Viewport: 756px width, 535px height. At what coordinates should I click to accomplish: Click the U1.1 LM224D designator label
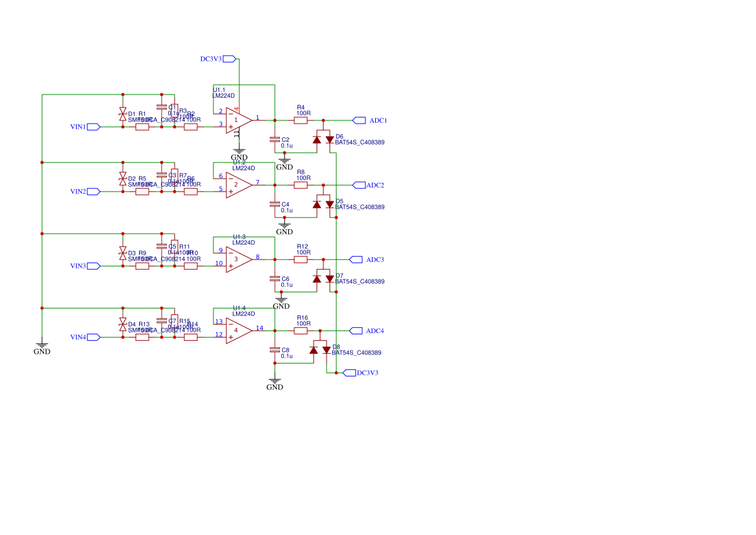(x=223, y=93)
